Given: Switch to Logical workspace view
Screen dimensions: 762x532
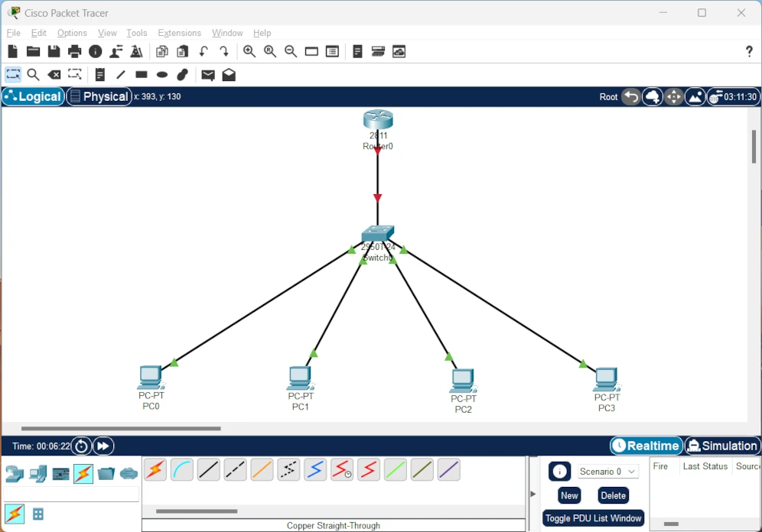Looking at the screenshot, I should pyautogui.click(x=33, y=96).
